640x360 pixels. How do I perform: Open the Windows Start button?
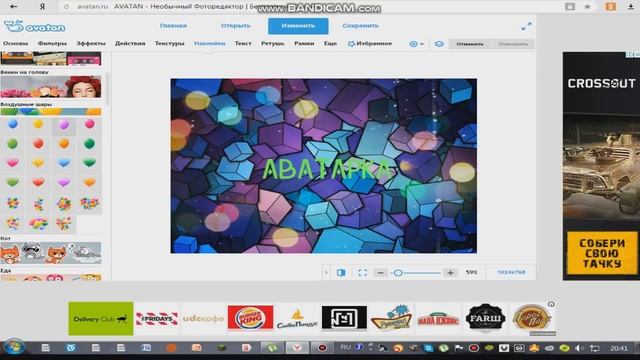[x=13, y=347]
